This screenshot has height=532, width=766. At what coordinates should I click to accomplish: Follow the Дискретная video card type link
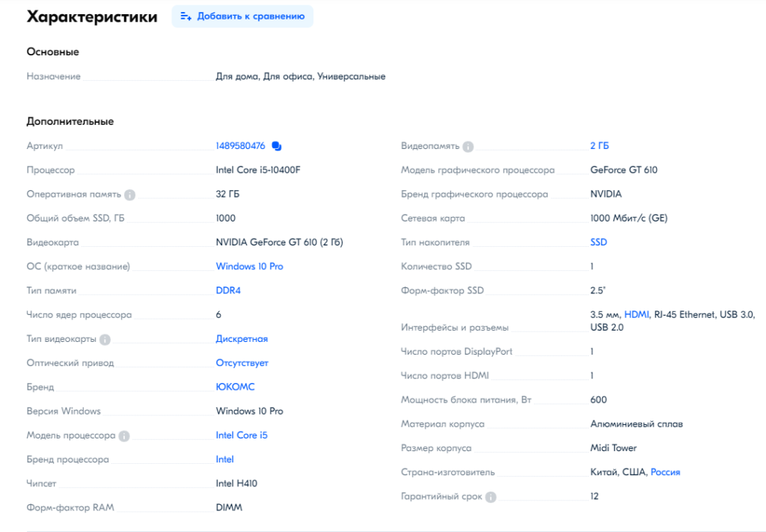click(242, 338)
